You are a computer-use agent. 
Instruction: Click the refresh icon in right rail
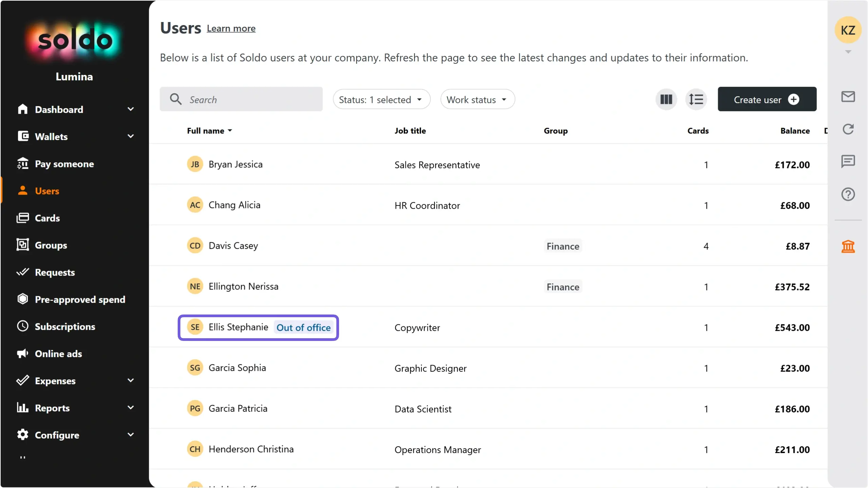point(848,129)
